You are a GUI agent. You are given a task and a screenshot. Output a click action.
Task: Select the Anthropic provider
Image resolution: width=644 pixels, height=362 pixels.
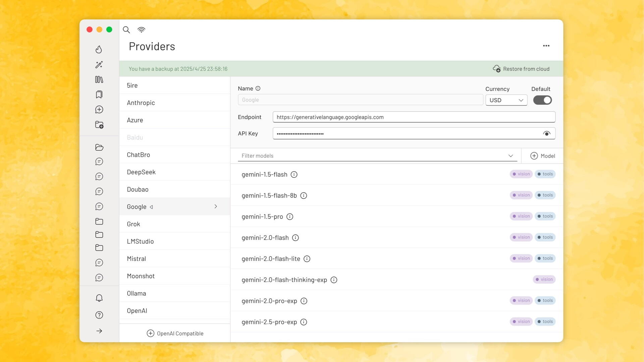(x=174, y=103)
